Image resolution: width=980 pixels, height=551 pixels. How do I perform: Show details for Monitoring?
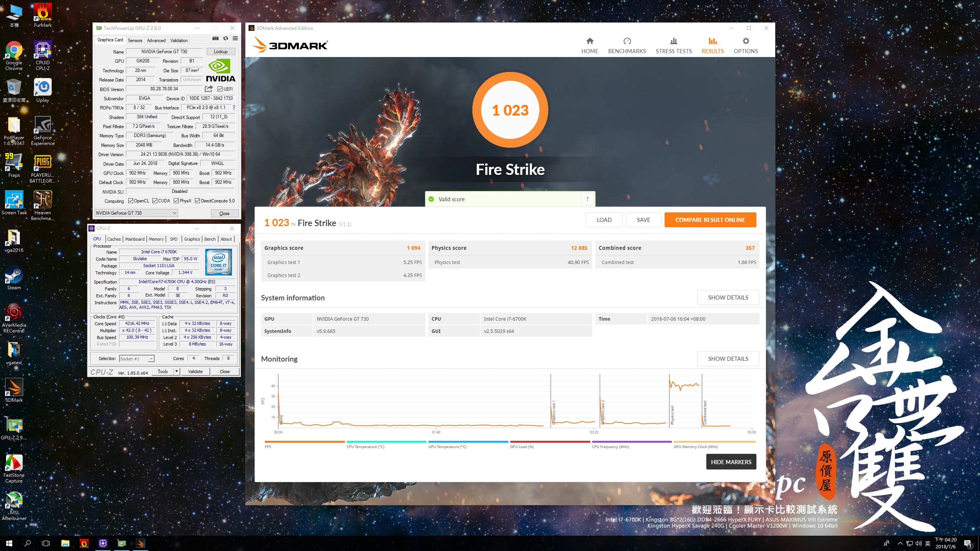pos(728,359)
